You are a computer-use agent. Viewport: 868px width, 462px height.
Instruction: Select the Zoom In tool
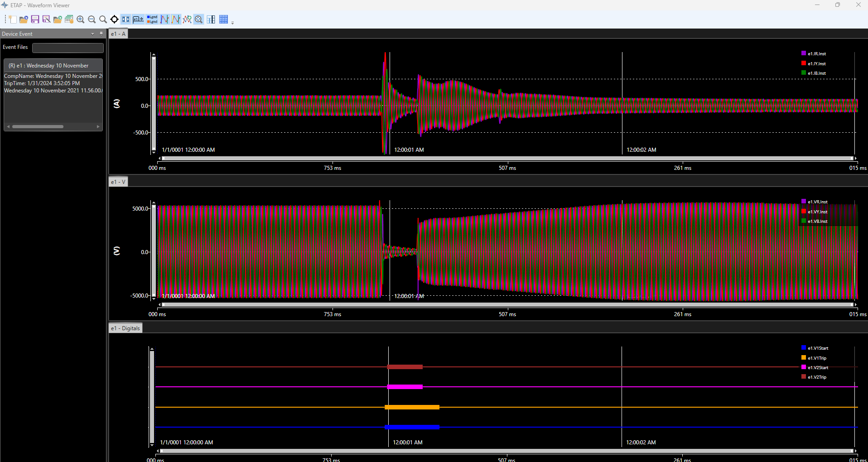tap(80, 19)
